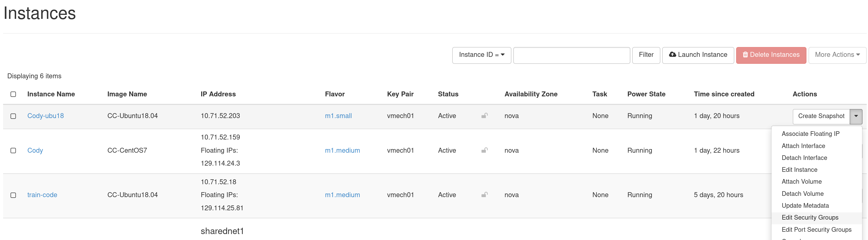
Task: Click the Filter button
Action: click(x=646, y=55)
